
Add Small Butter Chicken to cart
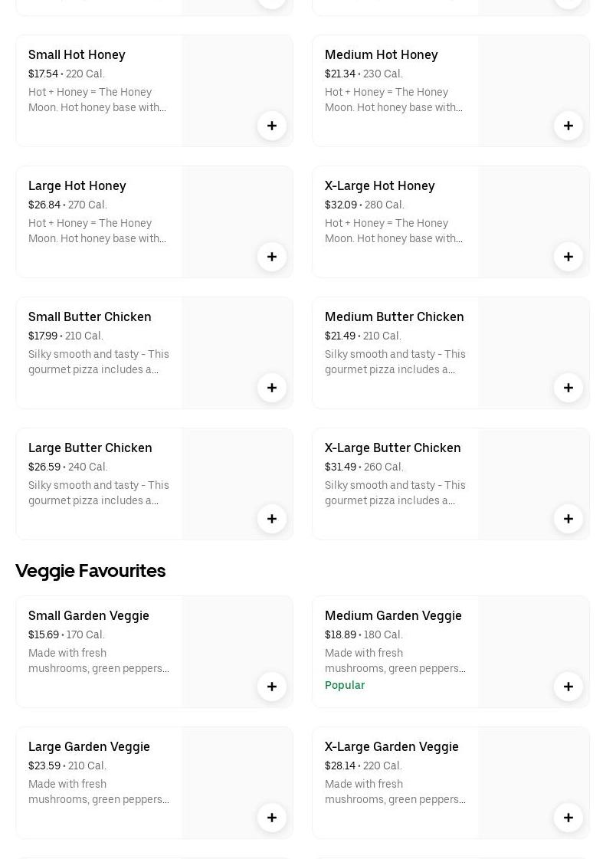(x=272, y=388)
